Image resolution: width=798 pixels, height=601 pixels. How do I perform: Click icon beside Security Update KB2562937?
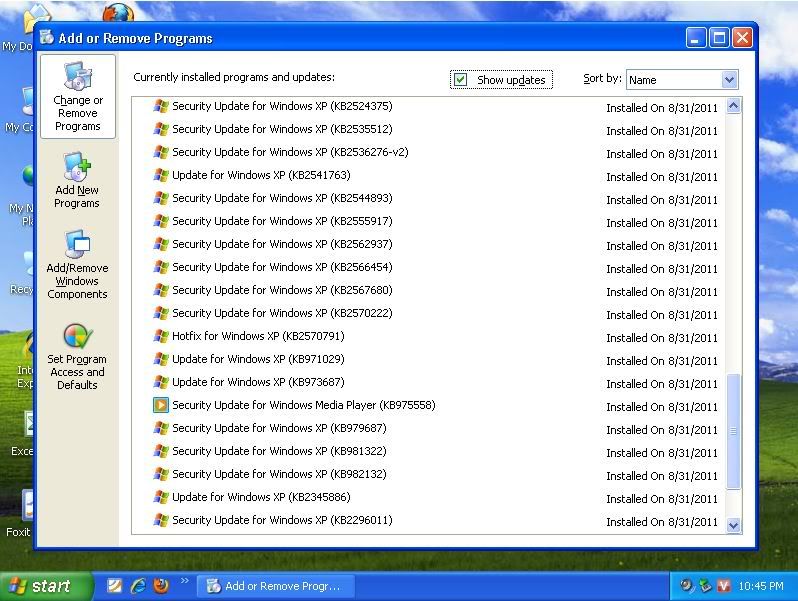coord(161,244)
